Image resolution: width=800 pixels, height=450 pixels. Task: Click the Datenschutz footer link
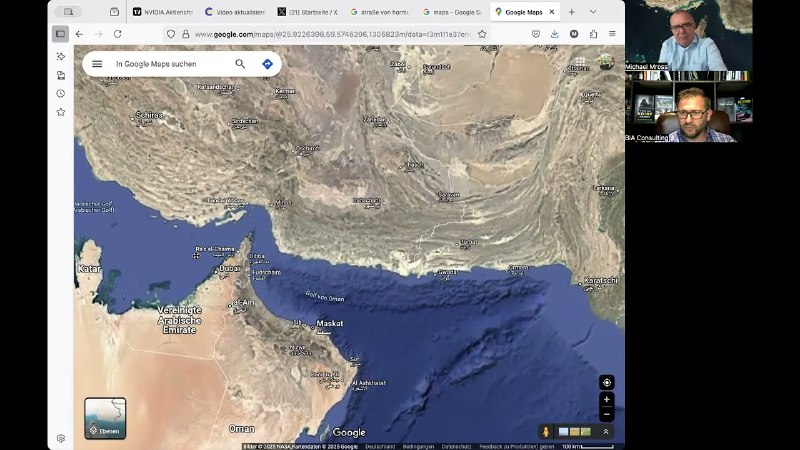457,446
